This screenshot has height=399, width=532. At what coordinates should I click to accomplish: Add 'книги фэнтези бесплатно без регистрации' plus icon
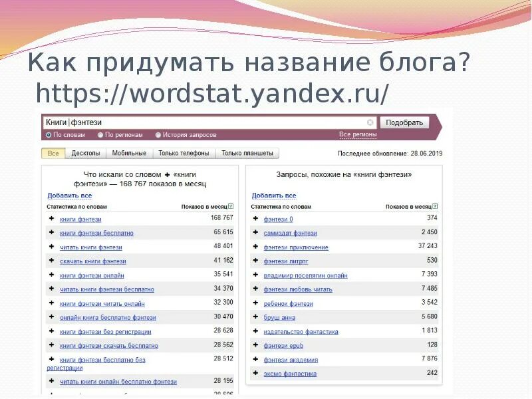pos(52,359)
